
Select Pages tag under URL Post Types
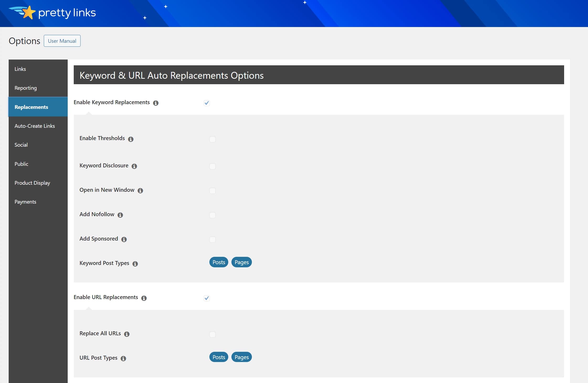coord(241,357)
